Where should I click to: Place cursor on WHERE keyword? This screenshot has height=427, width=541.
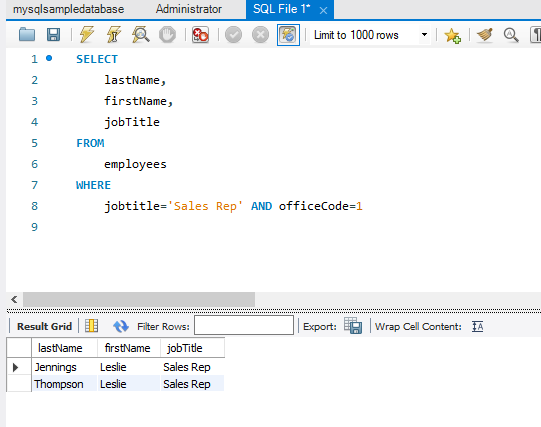click(x=94, y=185)
